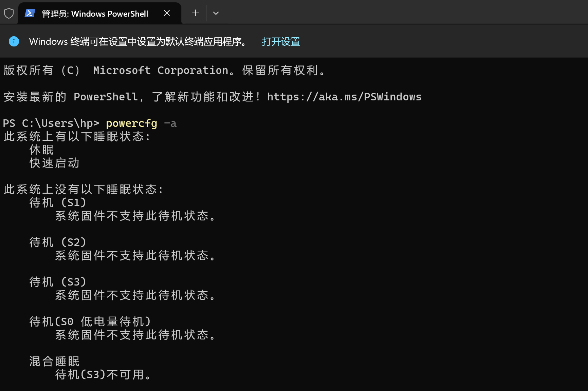Click the administrator shield icon
This screenshot has width=588, height=391.
(x=9, y=14)
